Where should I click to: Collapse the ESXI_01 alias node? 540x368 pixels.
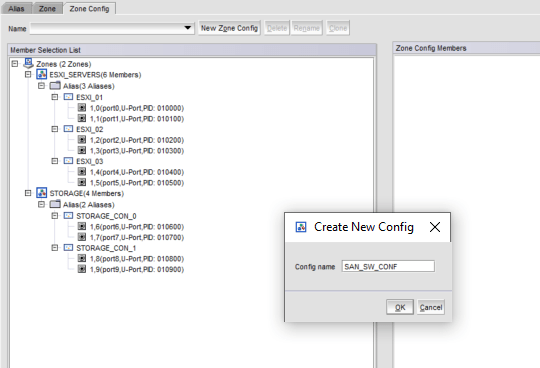(55, 97)
